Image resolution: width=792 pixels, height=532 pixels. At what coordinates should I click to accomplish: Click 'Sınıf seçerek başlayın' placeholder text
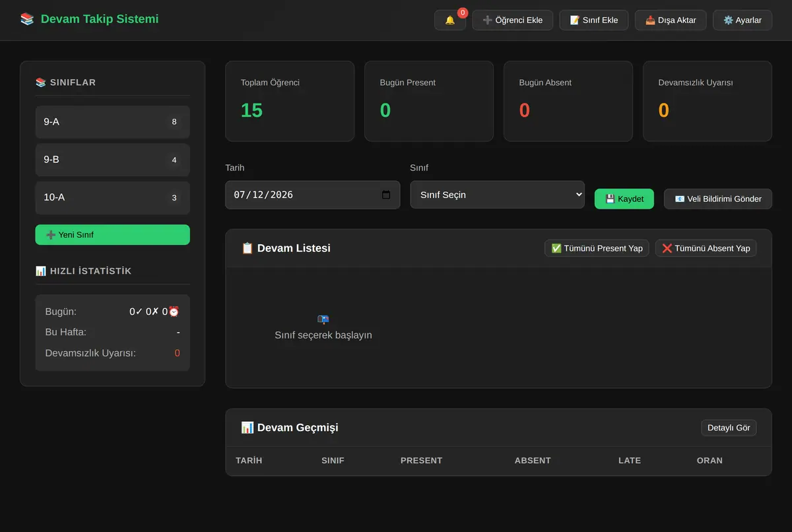323,335
